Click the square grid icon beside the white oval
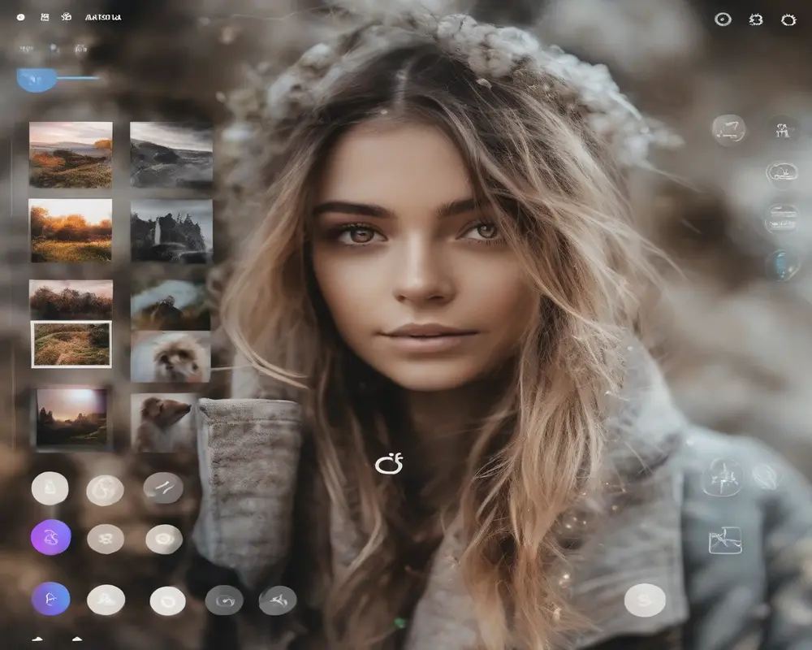812x650 pixels. 45,17
